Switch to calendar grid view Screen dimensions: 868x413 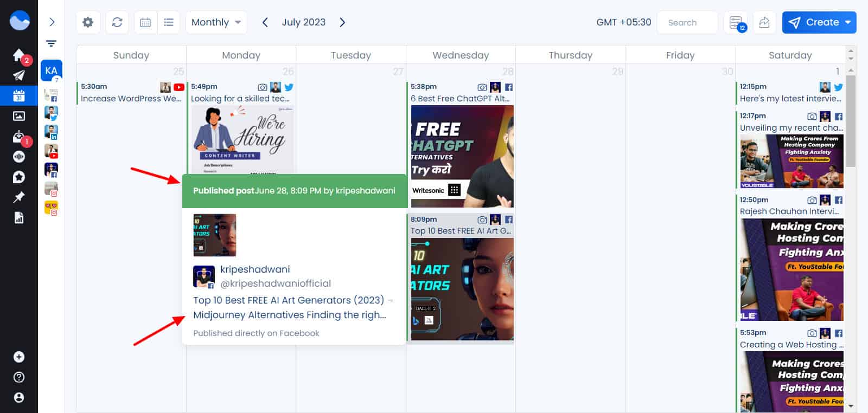tap(145, 22)
